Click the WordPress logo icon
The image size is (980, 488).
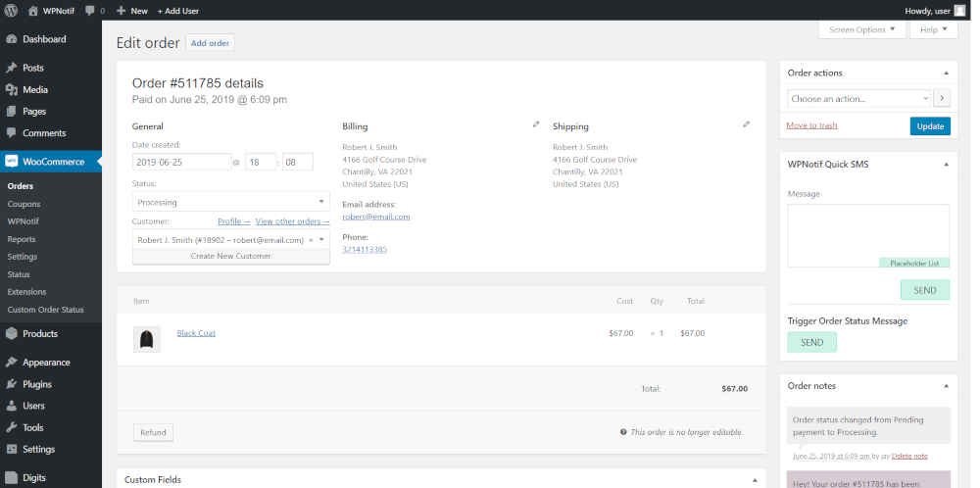click(x=11, y=10)
